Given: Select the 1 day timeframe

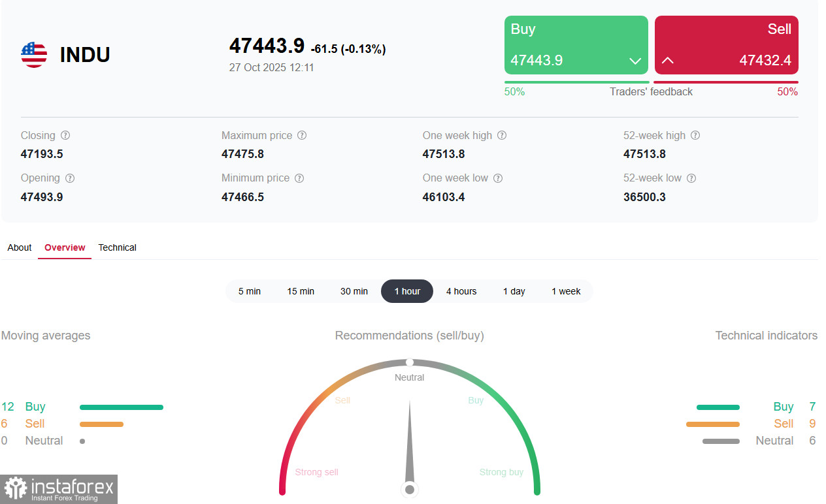Looking at the screenshot, I should click(x=514, y=291).
